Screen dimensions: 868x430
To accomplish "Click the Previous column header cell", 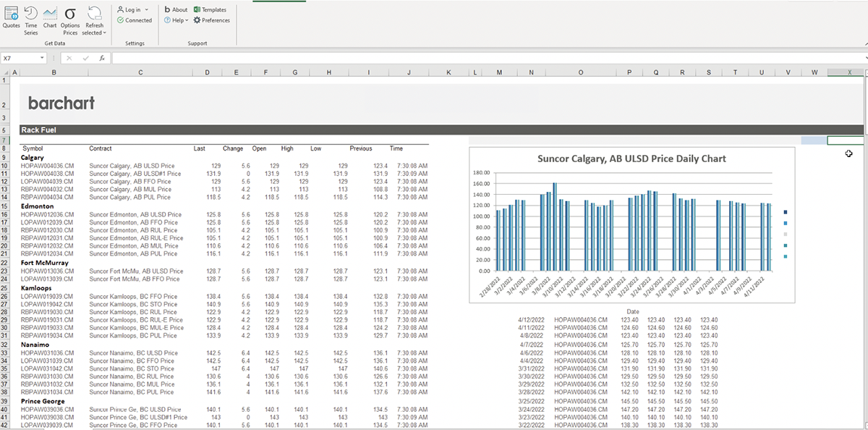I will [361, 148].
